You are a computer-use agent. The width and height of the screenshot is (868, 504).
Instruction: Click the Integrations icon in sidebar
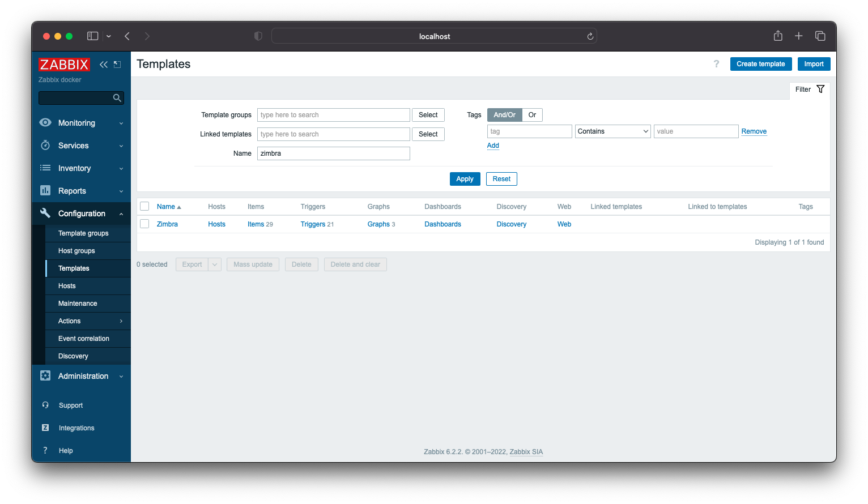(45, 428)
